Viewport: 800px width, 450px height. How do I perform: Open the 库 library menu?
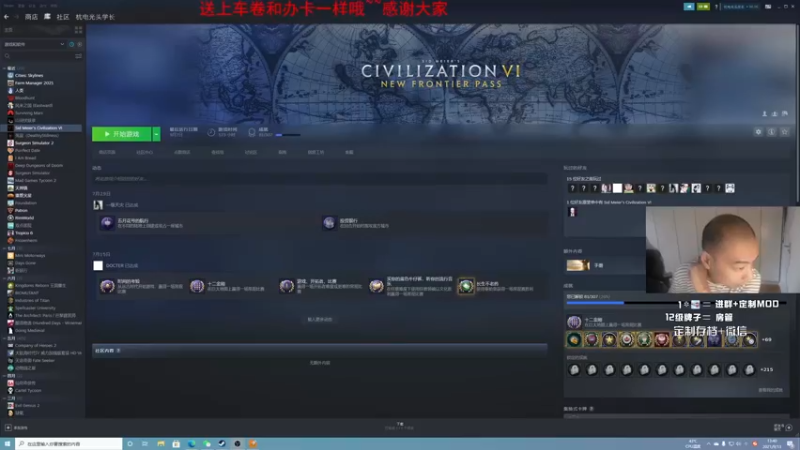pos(47,17)
